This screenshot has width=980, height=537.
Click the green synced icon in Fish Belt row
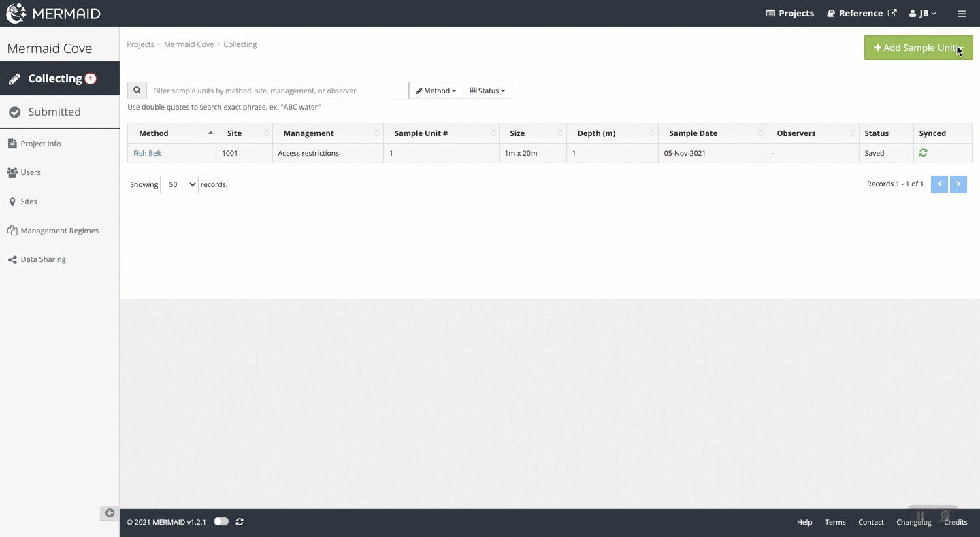[x=923, y=153]
